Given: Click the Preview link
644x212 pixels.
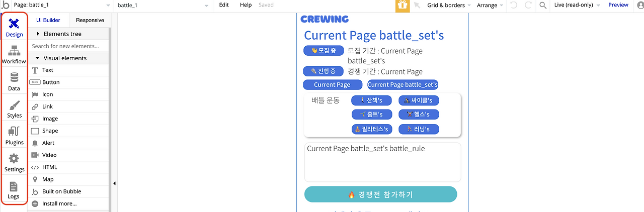Looking at the screenshot, I should coord(618,5).
